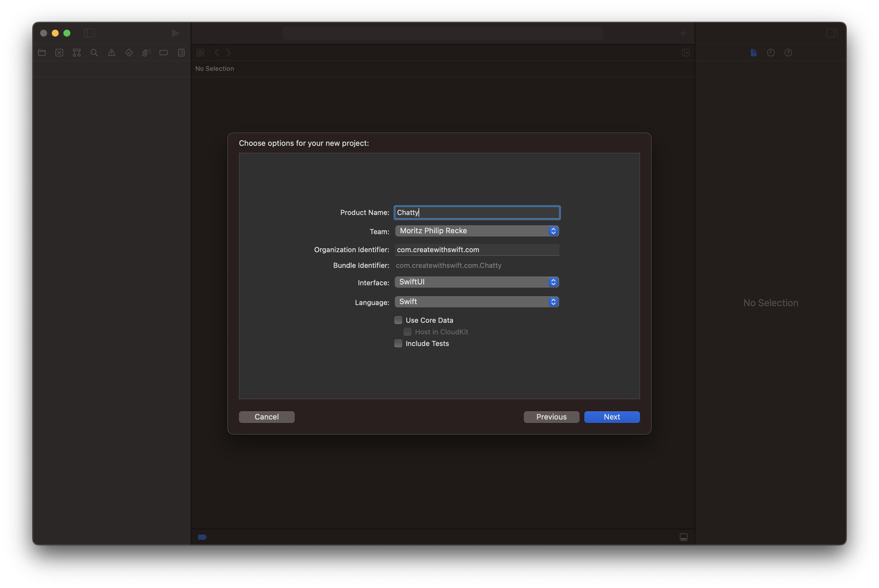Click the Run button in toolbar

[173, 32]
